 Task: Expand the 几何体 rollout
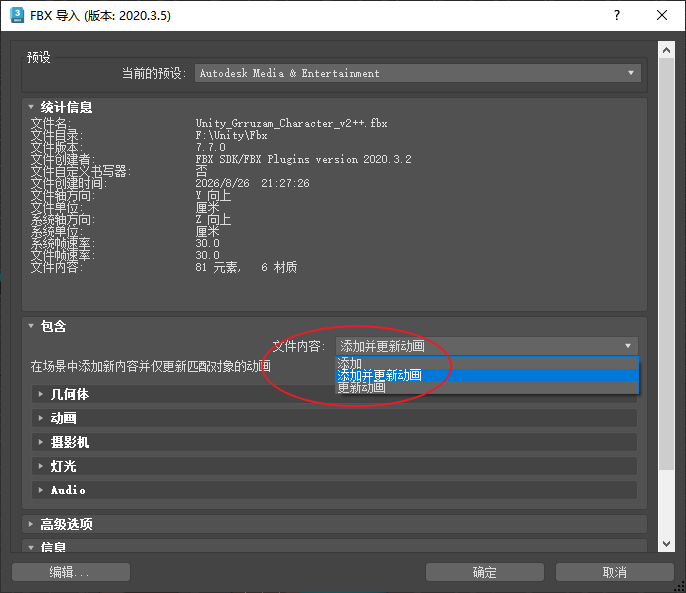334,394
